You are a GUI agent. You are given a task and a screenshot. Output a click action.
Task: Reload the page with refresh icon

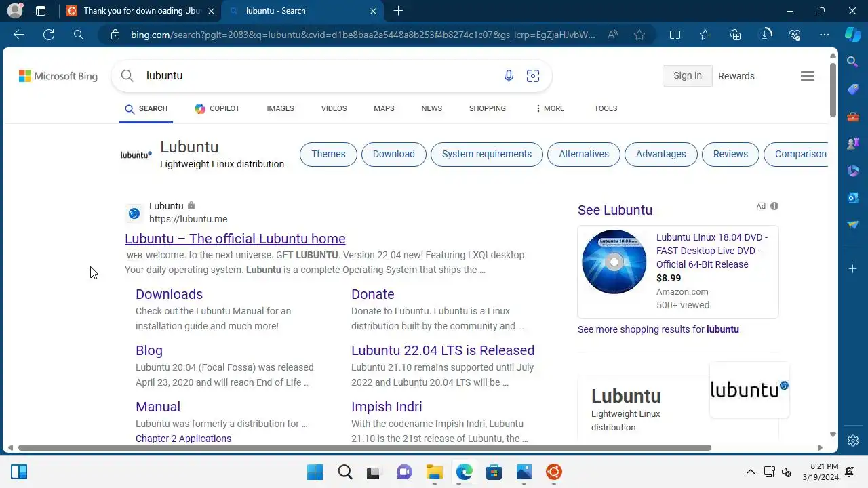(49, 35)
